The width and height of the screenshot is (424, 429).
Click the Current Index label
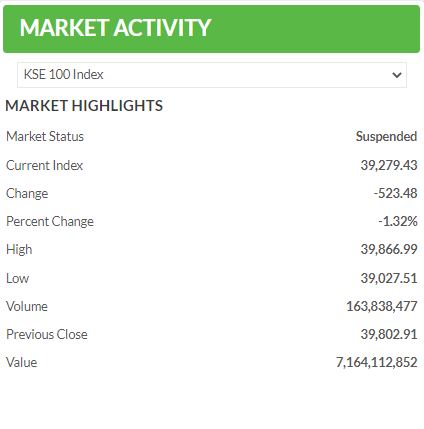(44, 165)
